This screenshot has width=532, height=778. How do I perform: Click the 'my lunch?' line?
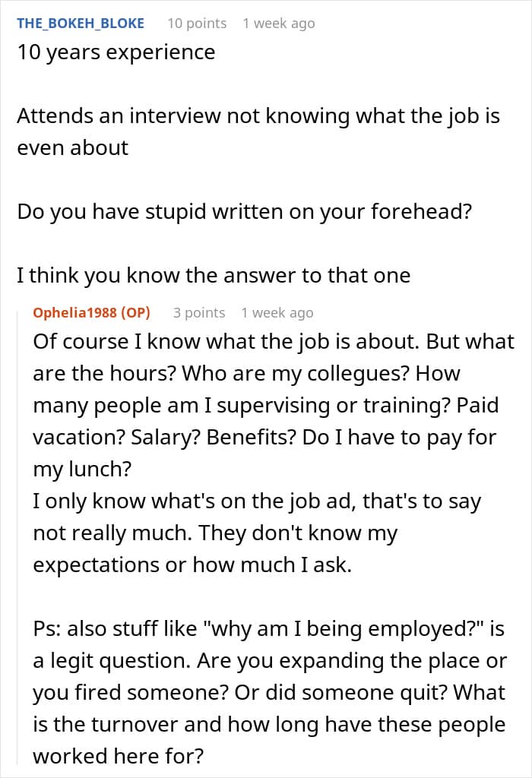tap(82, 470)
